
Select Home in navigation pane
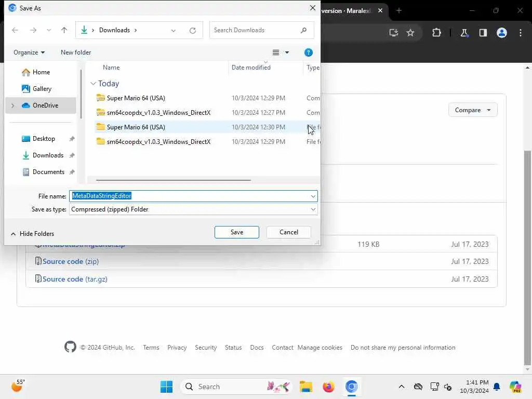click(x=42, y=72)
